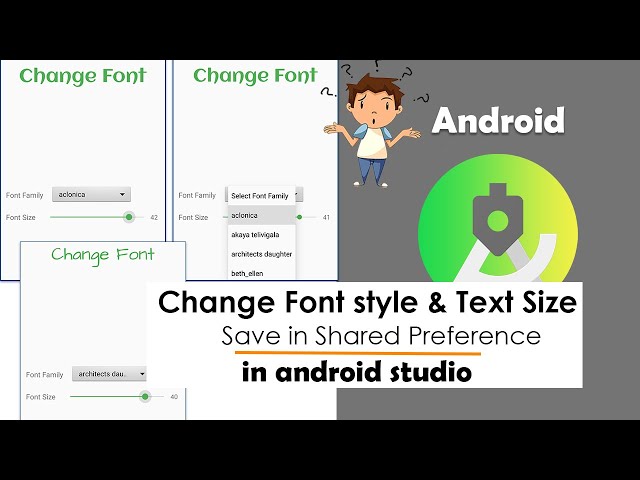
Task: Click the Font Size slider thumb showing 41
Action: coord(299,217)
